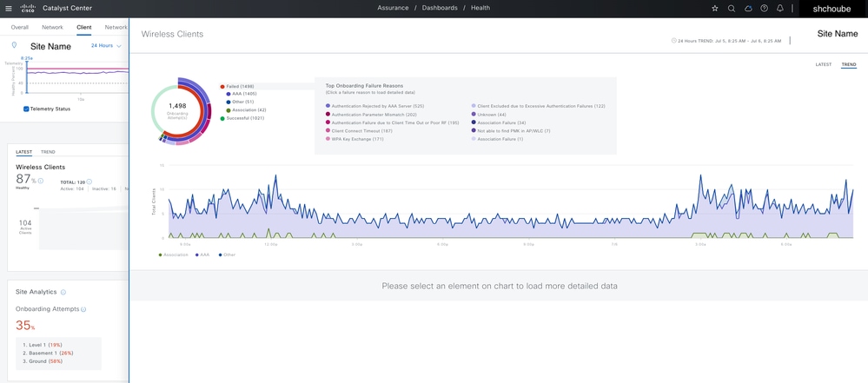Image resolution: width=868 pixels, height=383 pixels.
Task: Select the Overall tab
Action: point(20,27)
